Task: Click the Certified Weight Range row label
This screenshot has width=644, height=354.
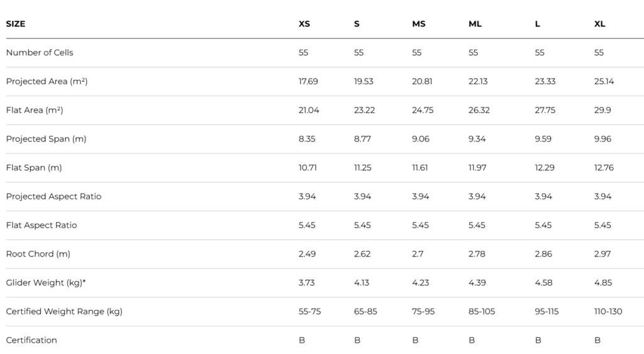Action: coord(64,312)
